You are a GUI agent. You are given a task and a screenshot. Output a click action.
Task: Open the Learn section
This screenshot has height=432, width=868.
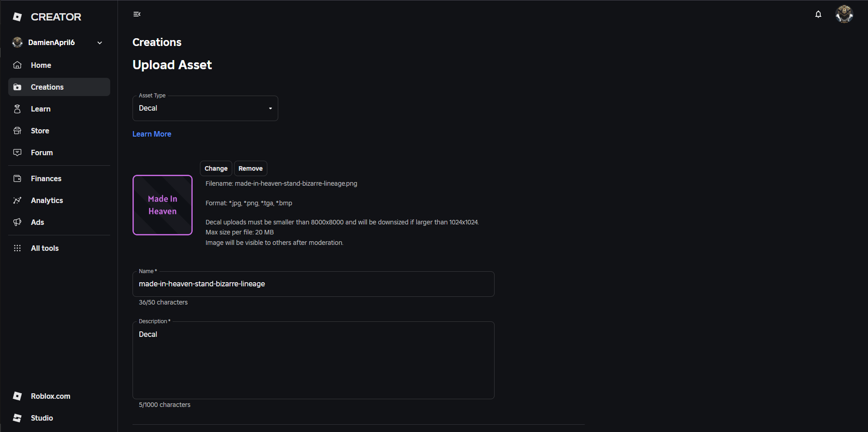41,109
